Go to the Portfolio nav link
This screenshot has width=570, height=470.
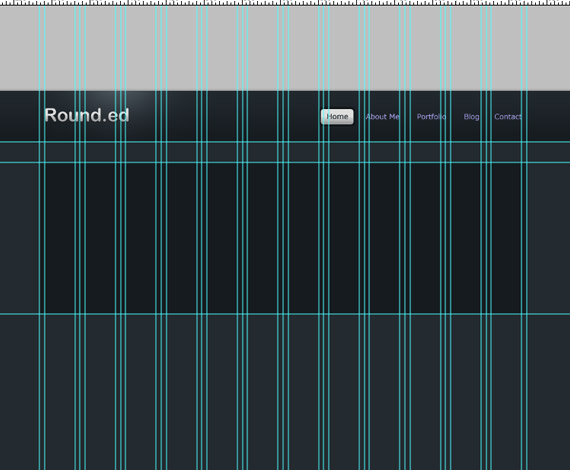click(431, 117)
